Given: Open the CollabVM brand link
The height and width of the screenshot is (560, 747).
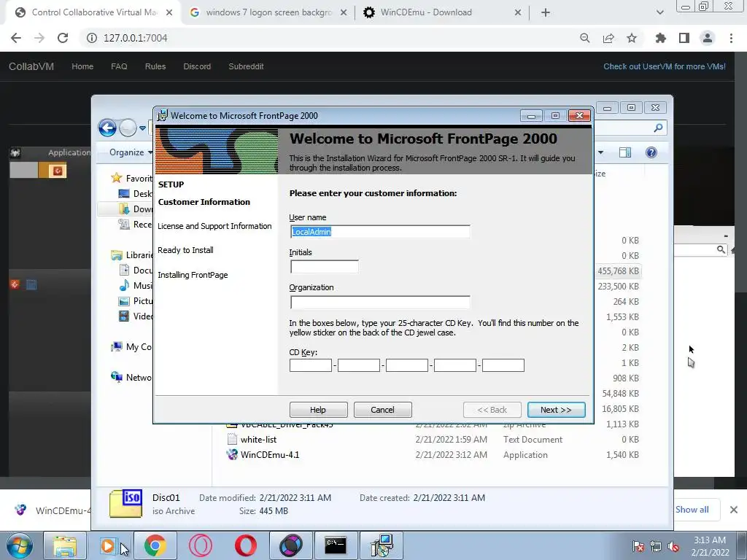Looking at the screenshot, I should point(31,66).
